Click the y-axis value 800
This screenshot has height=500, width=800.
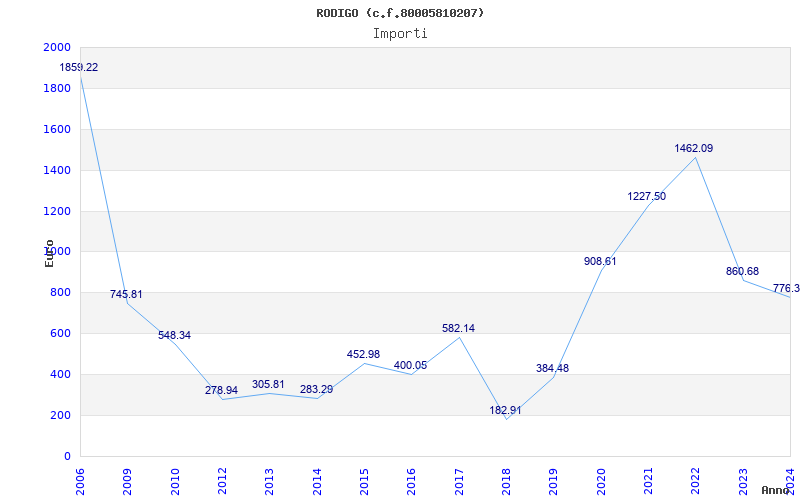point(60,292)
